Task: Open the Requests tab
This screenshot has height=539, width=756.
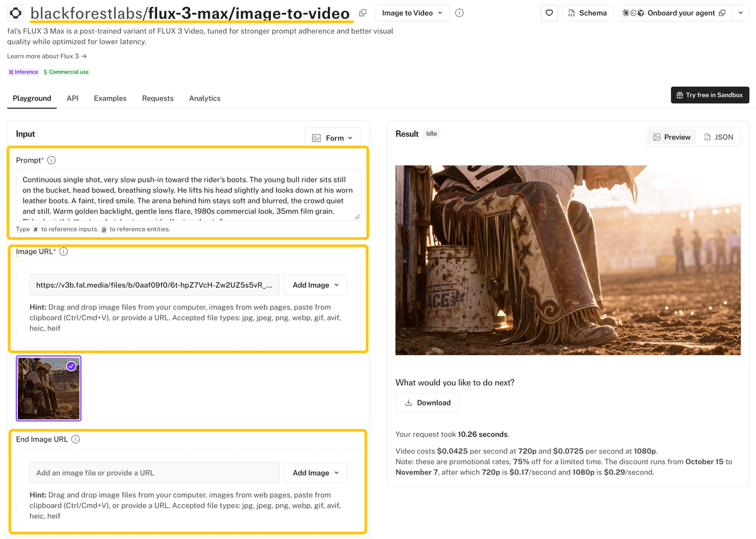Action: pos(158,98)
